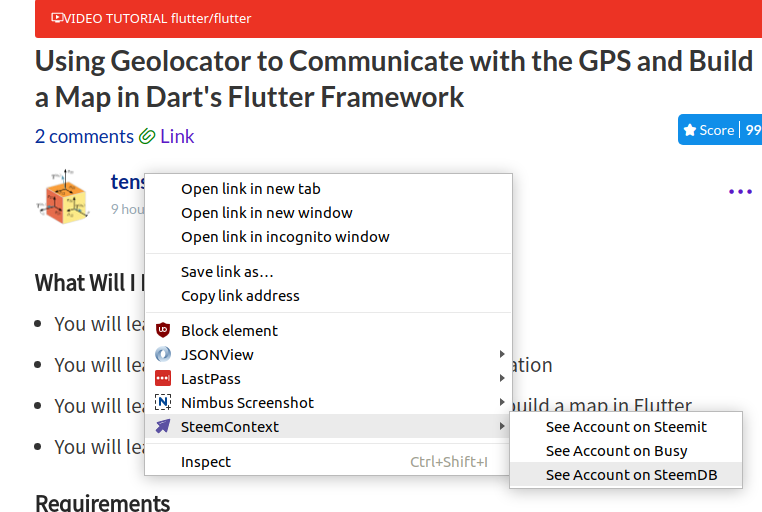Viewport: 762px width, 512px height.
Task: Click the Score 99 badge
Action: coord(720,130)
